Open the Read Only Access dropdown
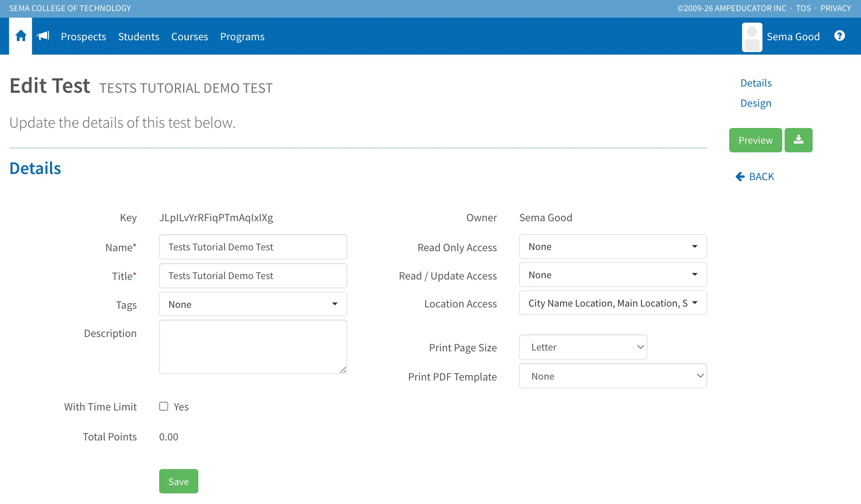This screenshot has height=504, width=861. (613, 247)
